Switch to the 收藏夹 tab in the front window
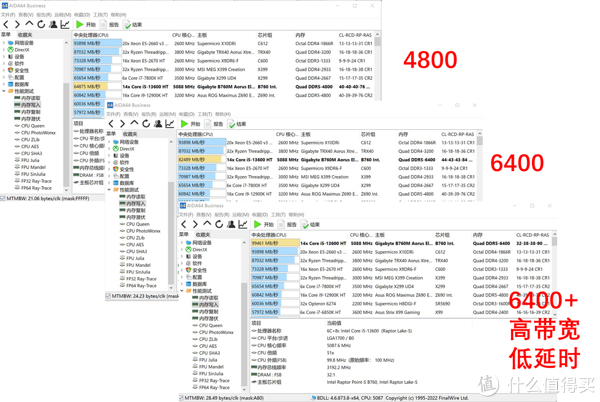The image size is (600, 402). tap(203, 234)
